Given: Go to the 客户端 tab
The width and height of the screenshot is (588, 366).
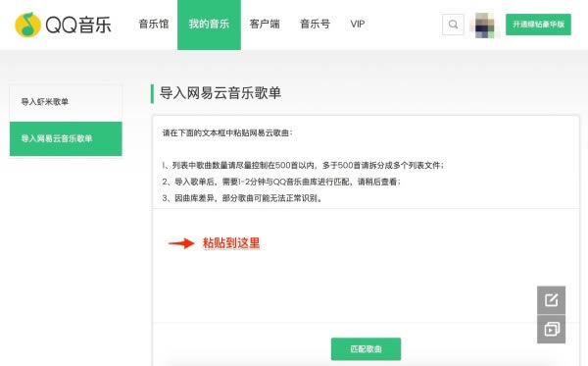Looking at the screenshot, I should 265,24.
